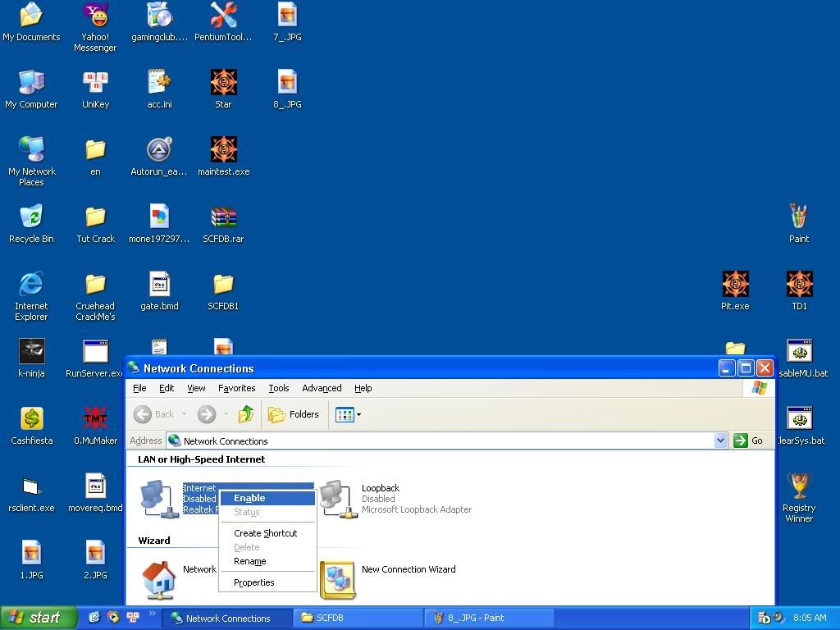Select the Autorun_ea desktop icon
The image size is (840, 630).
pos(159,157)
